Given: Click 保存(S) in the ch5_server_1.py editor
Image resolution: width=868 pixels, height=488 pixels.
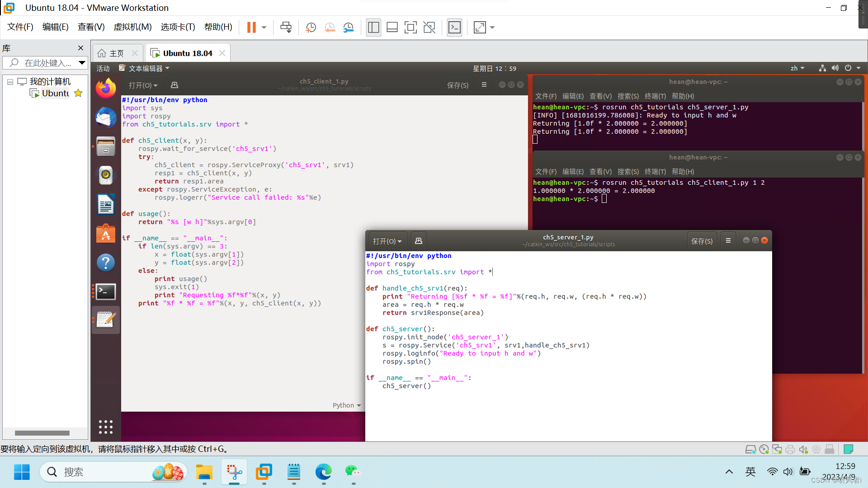Looking at the screenshot, I should coord(702,241).
